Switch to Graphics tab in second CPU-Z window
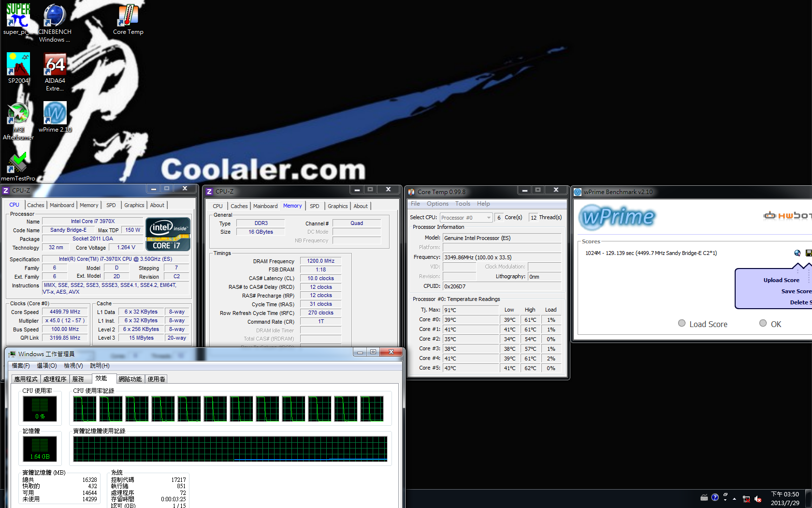 (x=337, y=206)
